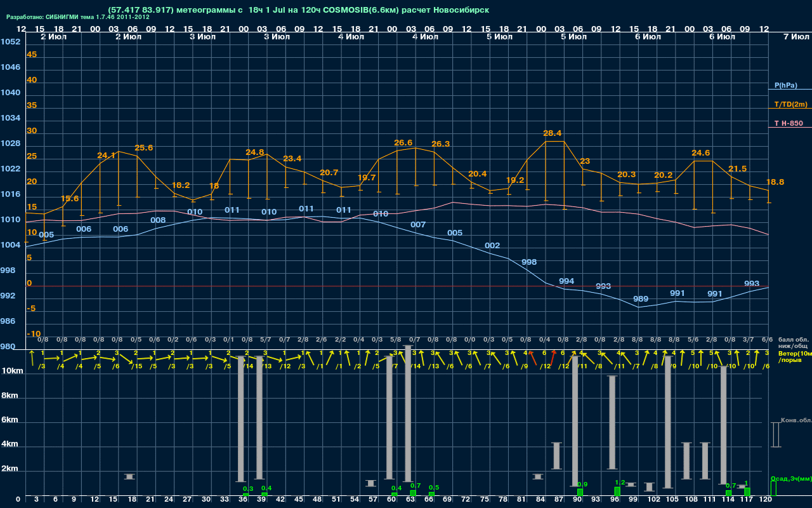Image resolution: width=812 pixels, height=508 pixels.
Task: Click the convective cloud legend bracket symbol
Action: pos(776,435)
